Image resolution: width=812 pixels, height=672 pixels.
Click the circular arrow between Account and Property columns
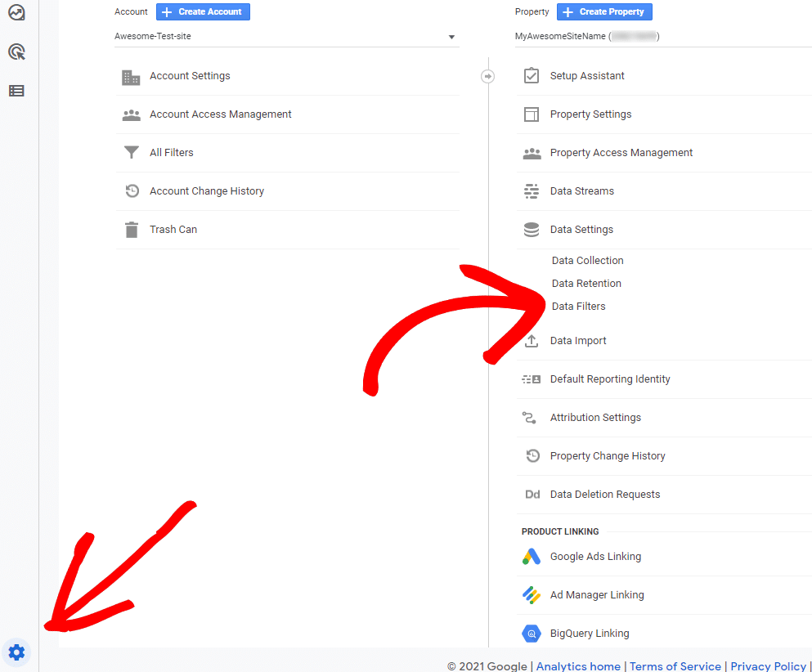click(487, 76)
